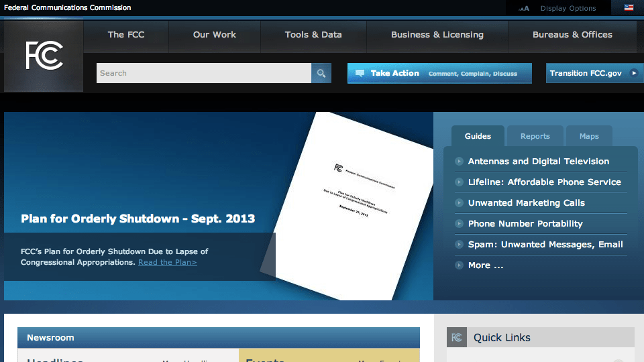
Task: Click arrow bullet beside More ...
Action: point(459,265)
